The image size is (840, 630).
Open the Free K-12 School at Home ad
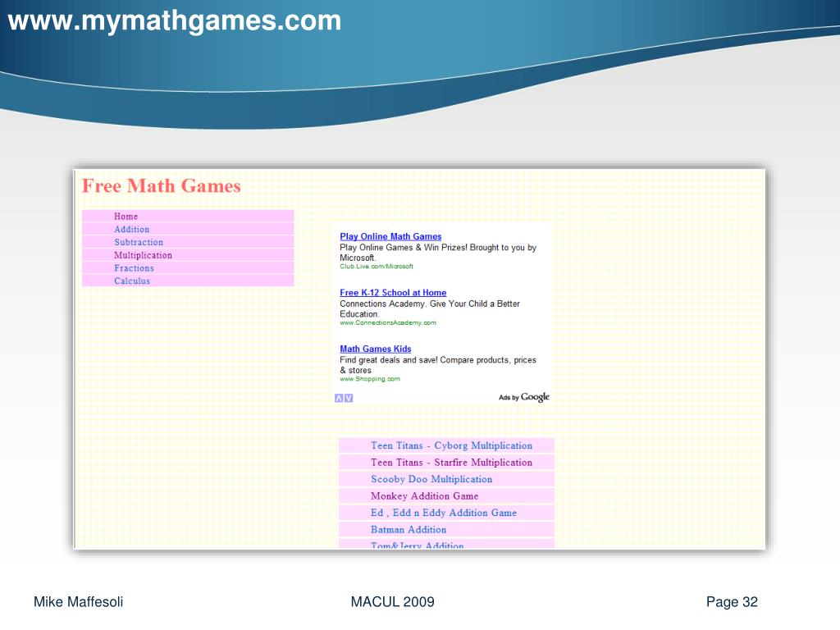[393, 293]
